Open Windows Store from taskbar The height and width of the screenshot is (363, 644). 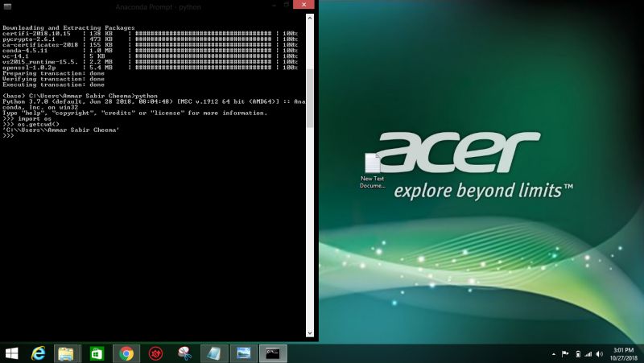pyautogui.click(x=97, y=353)
